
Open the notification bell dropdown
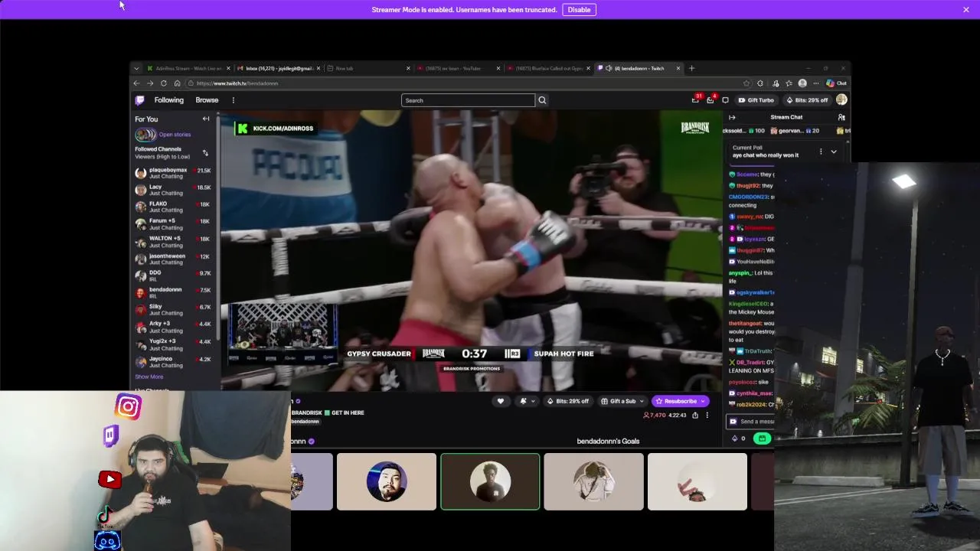(x=527, y=401)
